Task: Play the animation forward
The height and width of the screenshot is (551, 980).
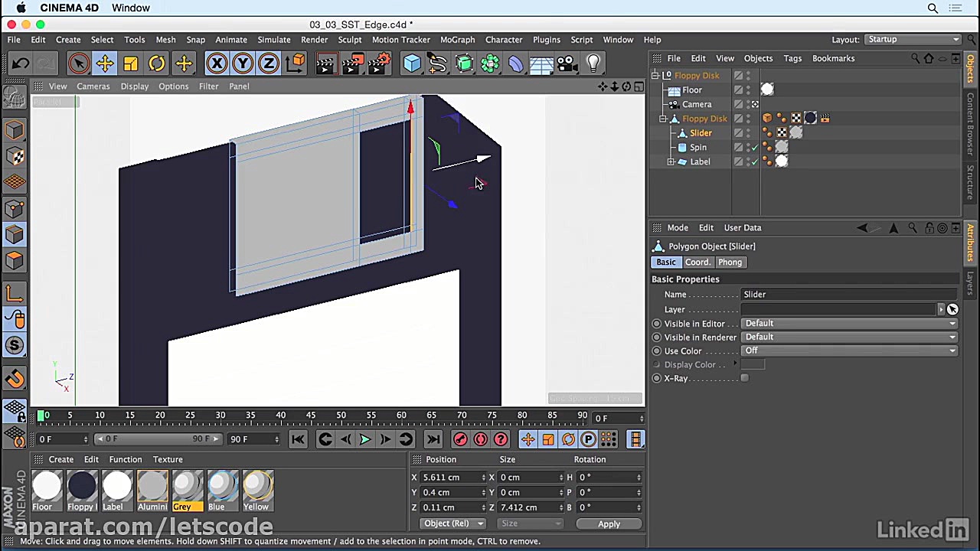Action: point(365,439)
